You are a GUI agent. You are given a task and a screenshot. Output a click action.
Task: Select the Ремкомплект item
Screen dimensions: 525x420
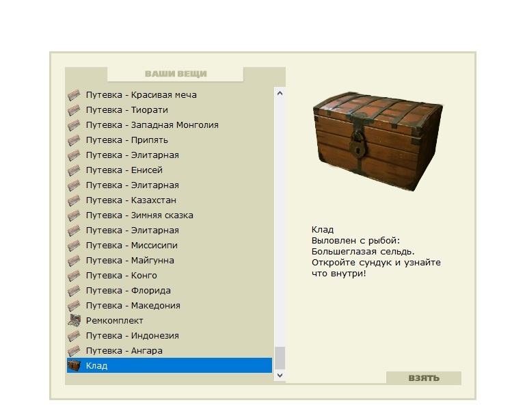[170, 321]
